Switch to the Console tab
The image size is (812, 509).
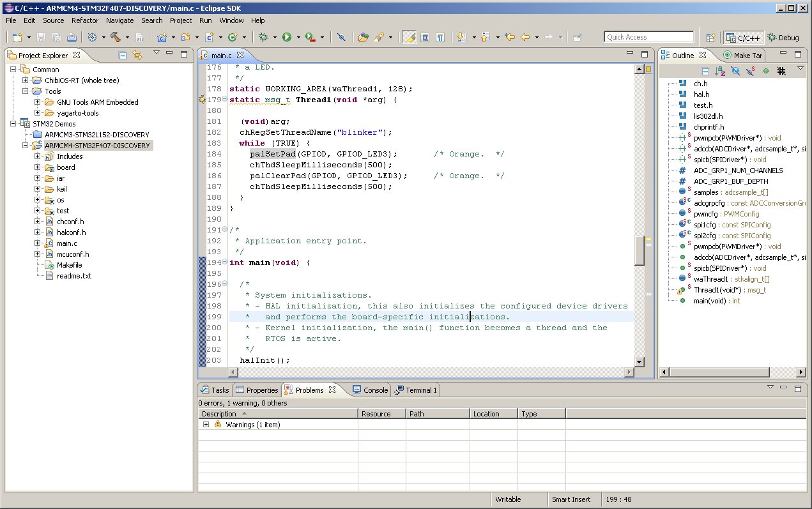pyautogui.click(x=370, y=390)
